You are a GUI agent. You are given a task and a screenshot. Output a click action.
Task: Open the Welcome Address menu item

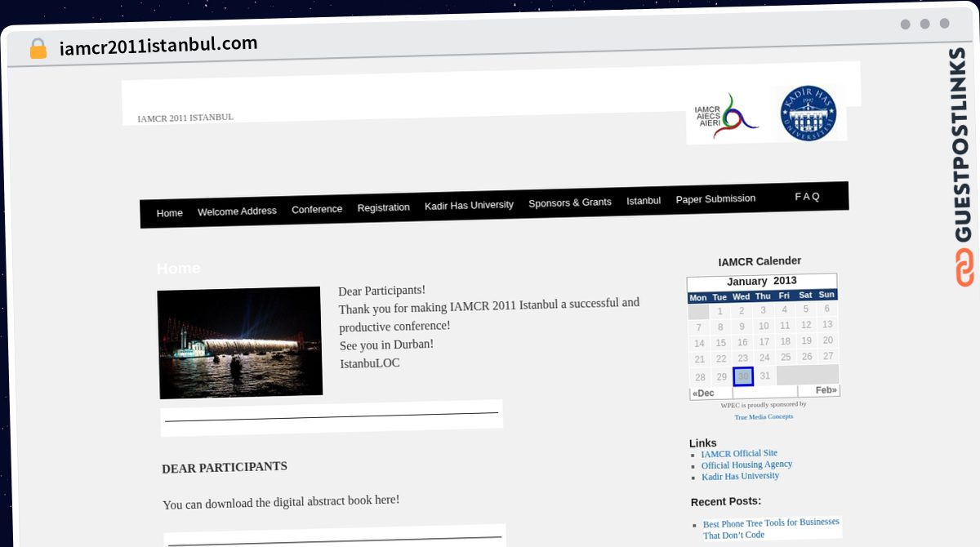coord(237,211)
